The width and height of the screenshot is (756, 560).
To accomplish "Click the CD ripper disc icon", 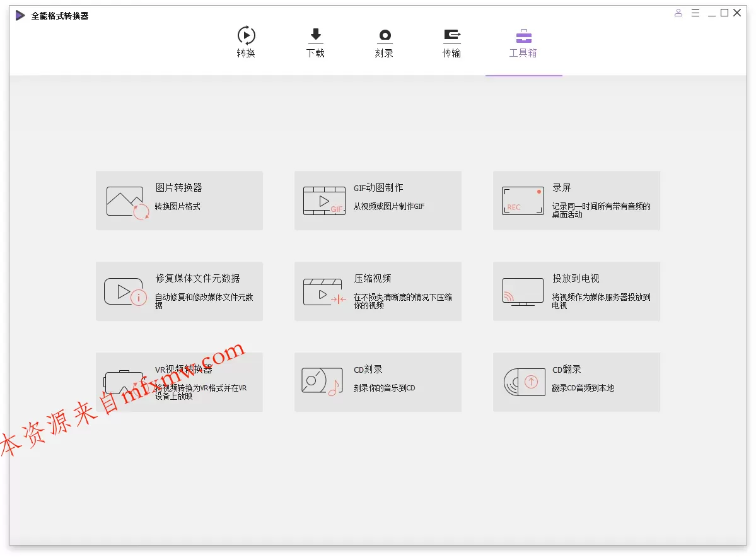I will coord(524,382).
